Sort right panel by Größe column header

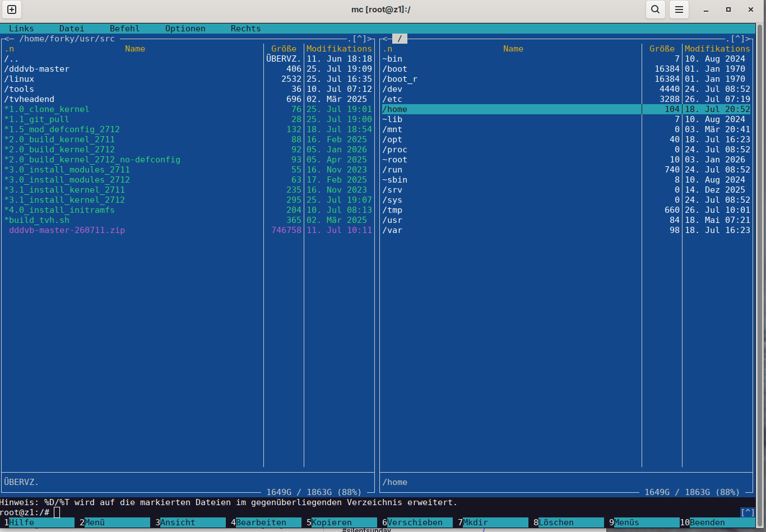[662, 49]
